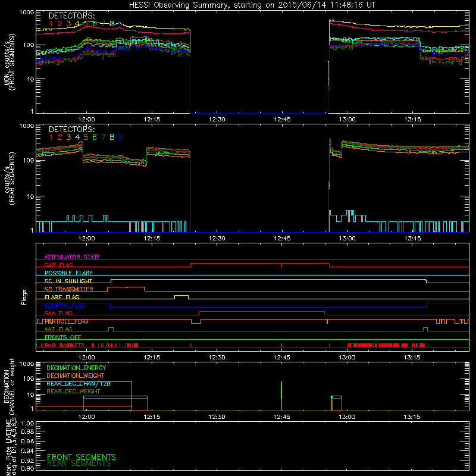Select detector 3 in rear segments legend
Screen dimensions: 476x476
tap(68, 137)
